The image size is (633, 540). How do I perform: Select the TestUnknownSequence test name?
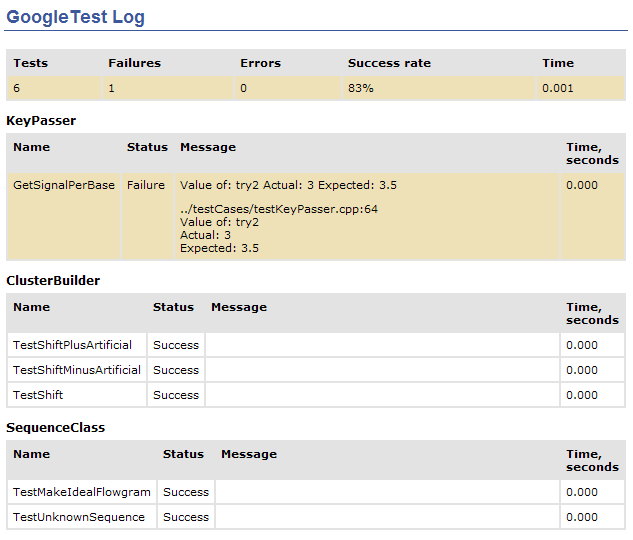pos(79,517)
